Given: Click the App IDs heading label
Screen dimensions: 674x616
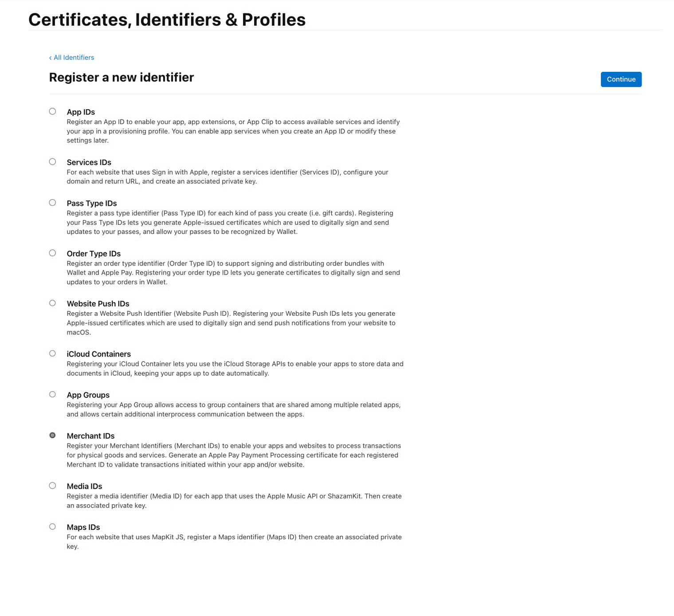Looking at the screenshot, I should point(81,112).
